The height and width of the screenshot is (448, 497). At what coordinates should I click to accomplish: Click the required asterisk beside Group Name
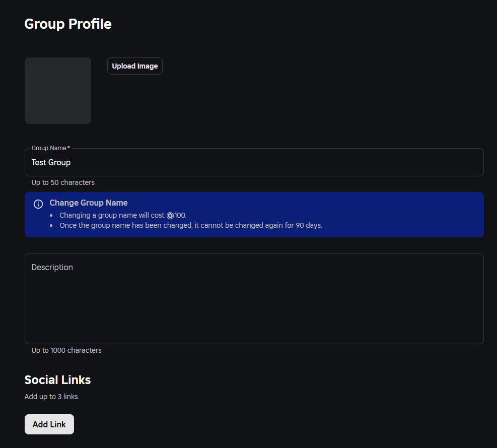68,148
